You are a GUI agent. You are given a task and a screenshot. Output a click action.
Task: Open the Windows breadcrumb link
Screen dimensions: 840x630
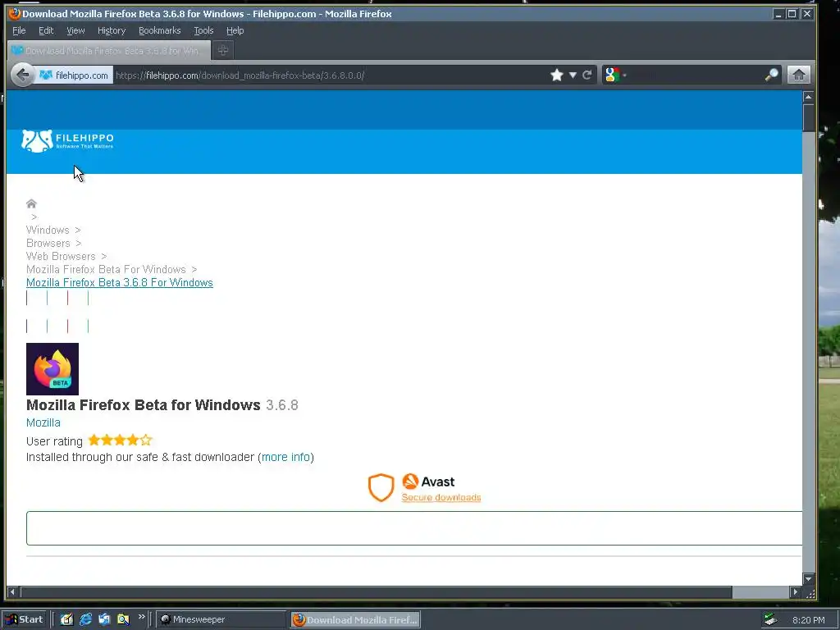[48, 230]
